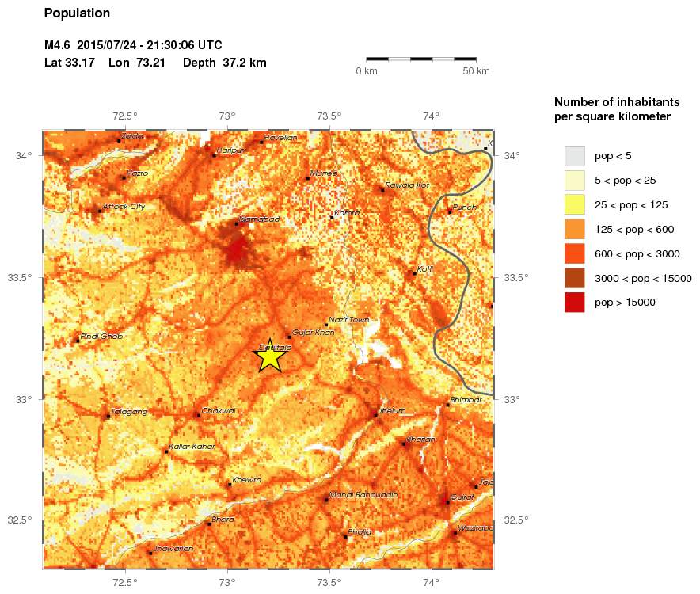
Task: Click the '50 km' scale bar label
Action: click(477, 71)
